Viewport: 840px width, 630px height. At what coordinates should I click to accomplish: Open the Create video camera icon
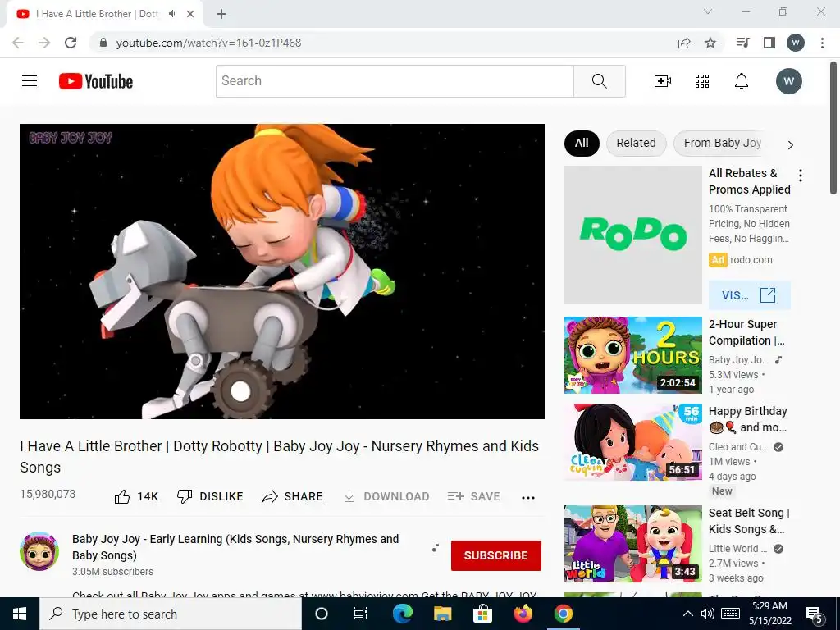point(663,81)
